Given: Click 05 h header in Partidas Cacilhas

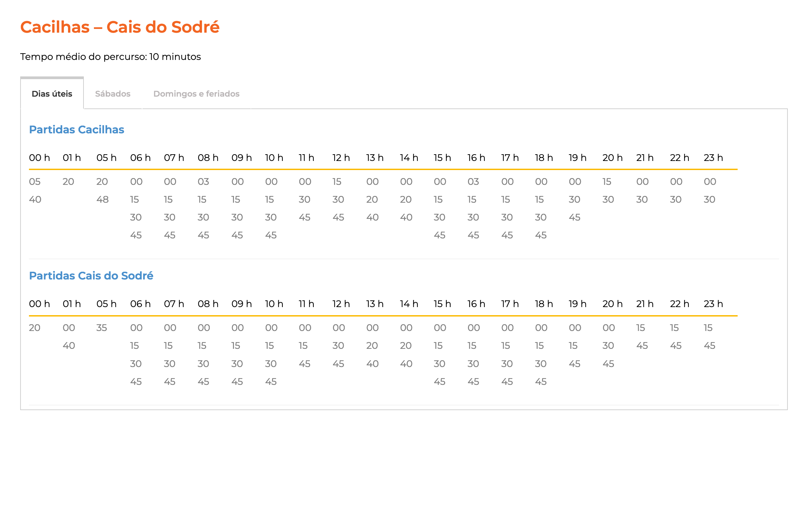Looking at the screenshot, I should coord(107,158).
